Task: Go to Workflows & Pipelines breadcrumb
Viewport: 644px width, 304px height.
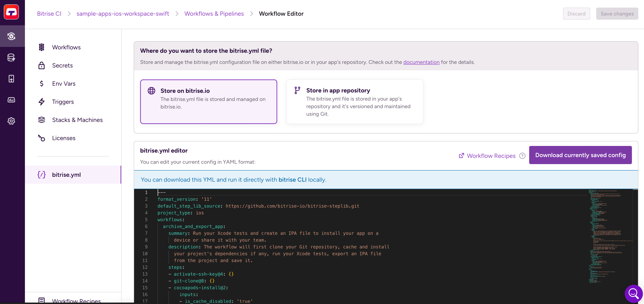Action: (x=214, y=13)
